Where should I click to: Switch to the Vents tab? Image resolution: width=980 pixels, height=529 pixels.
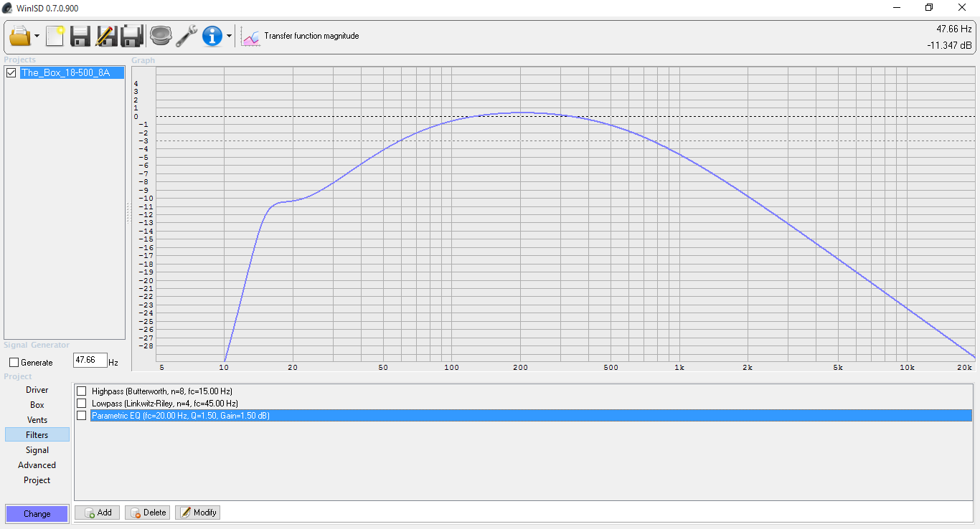37,420
